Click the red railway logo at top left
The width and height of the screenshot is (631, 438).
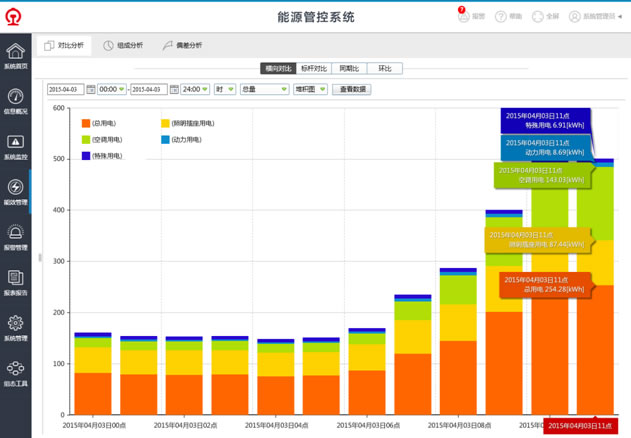click(13, 17)
